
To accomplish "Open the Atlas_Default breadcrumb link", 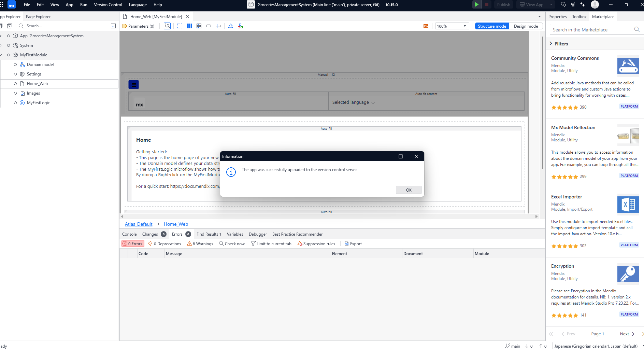I will coord(138,224).
